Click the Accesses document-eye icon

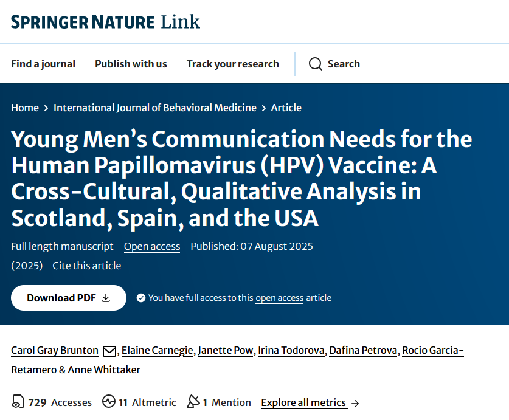click(18, 402)
